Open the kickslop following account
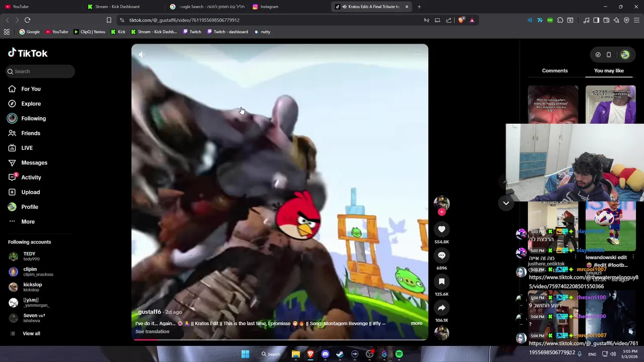This screenshot has height=362, width=644. 32,287
